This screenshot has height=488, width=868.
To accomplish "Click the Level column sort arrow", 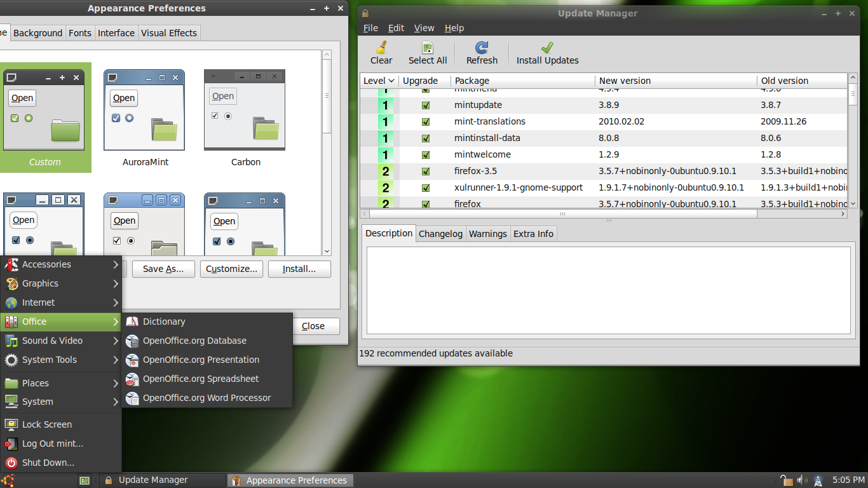I will tap(391, 81).
